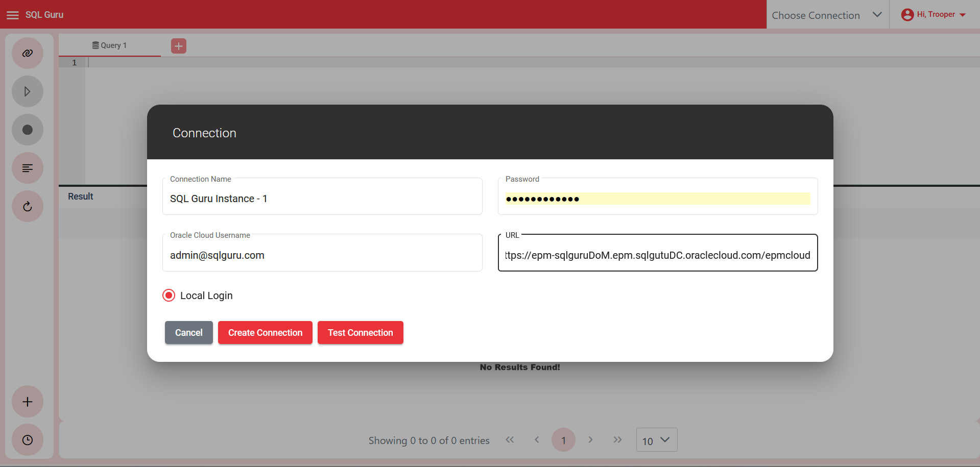
Task: Open the entries-per-page dropdown showing 10
Action: 657,440
